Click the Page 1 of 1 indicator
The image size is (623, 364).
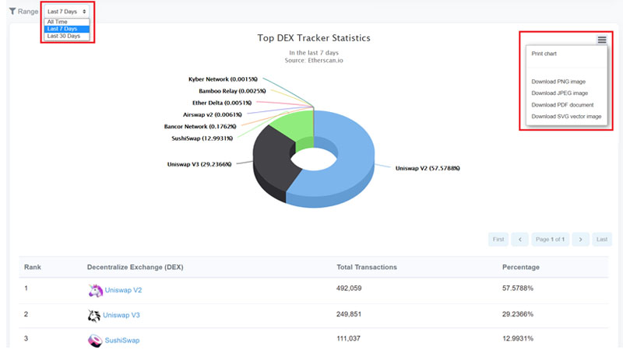click(550, 240)
